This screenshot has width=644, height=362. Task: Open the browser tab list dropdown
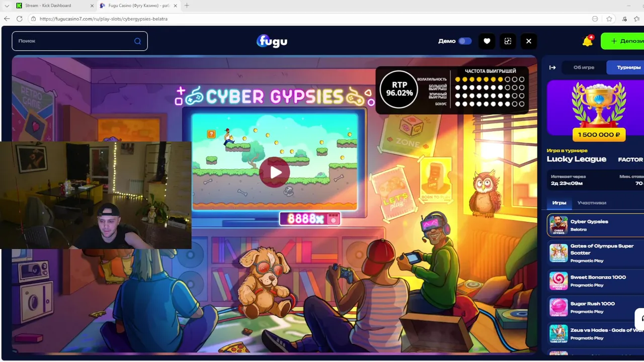click(7, 6)
